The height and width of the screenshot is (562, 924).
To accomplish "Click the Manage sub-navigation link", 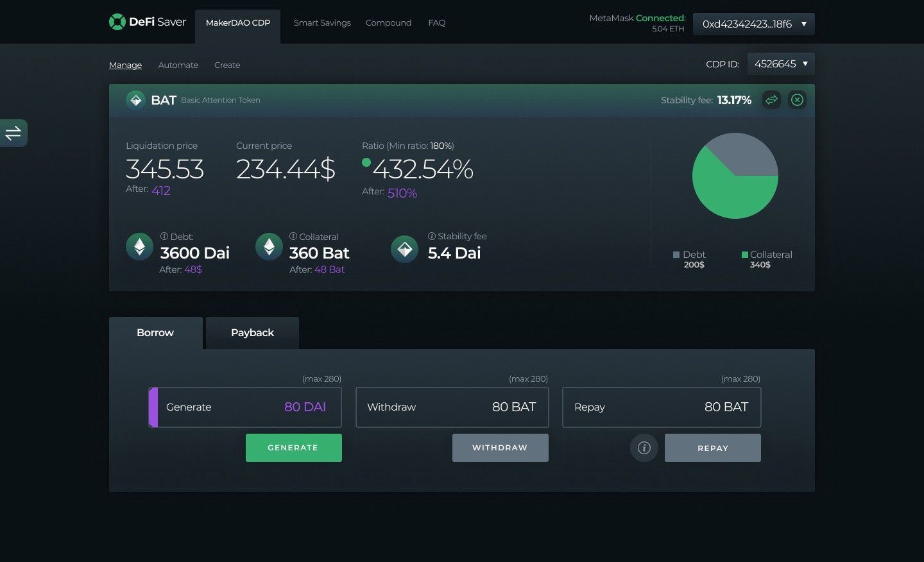I will pos(125,65).
